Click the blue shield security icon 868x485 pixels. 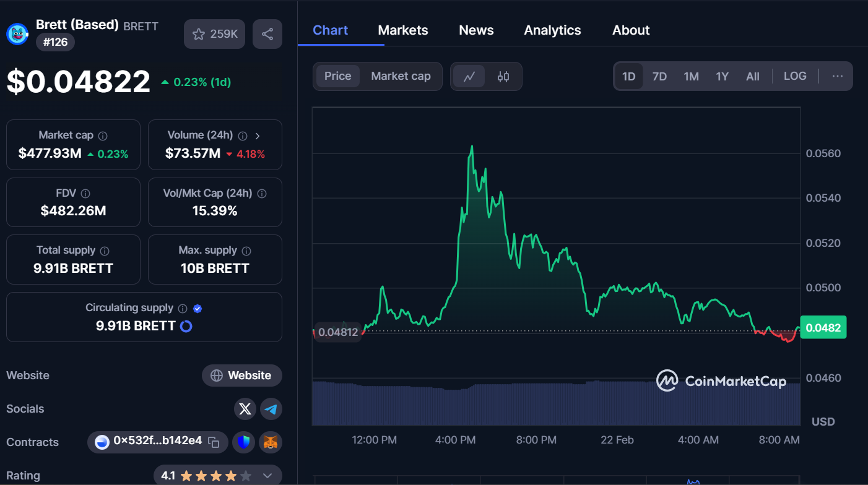(244, 442)
